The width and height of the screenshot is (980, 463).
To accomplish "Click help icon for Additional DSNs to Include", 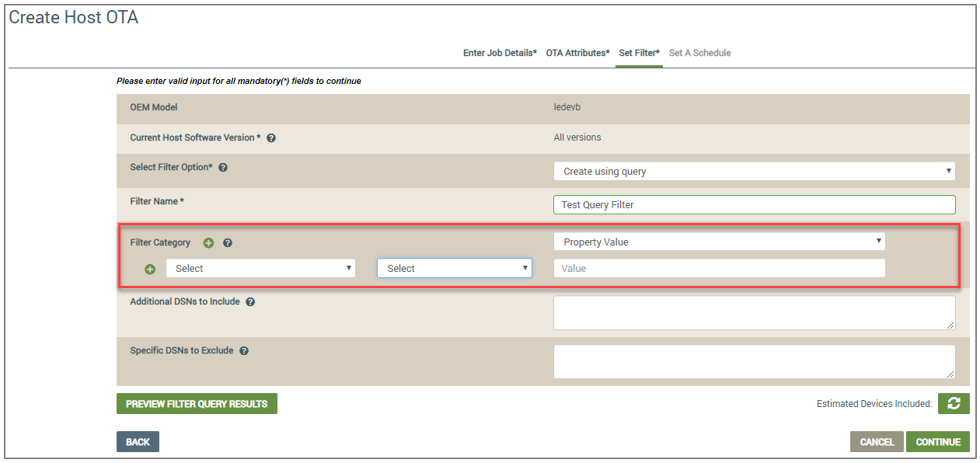I will pyautogui.click(x=250, y=302).
